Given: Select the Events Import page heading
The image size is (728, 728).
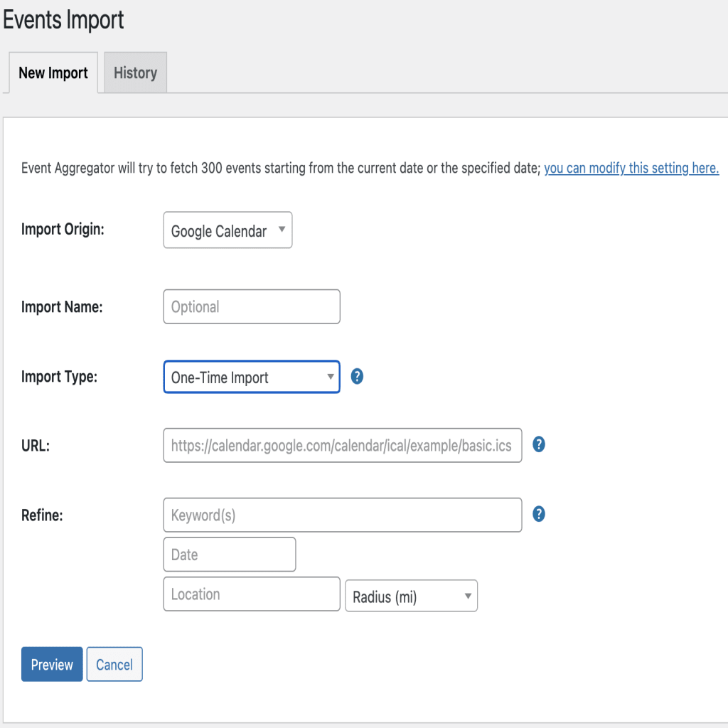Looking at the screenshot, I should (x=63, y=20).
